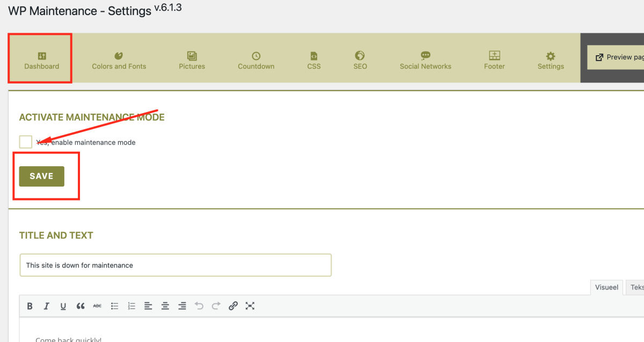
Task: Open the fullscreen editor mode icon
Action: coord(250,306)
